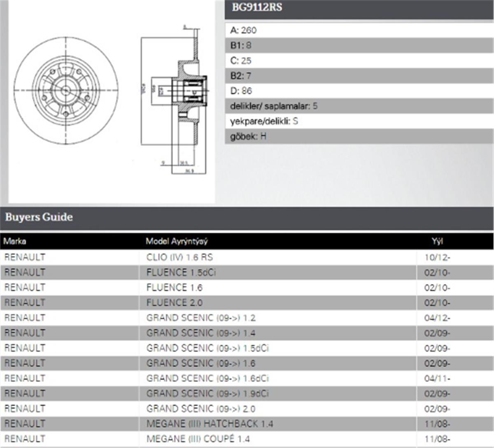Click the 10/12- year in the CLIO row
Image resolution: width=494 pixels, height=448 pixels.
click(437, 258)
